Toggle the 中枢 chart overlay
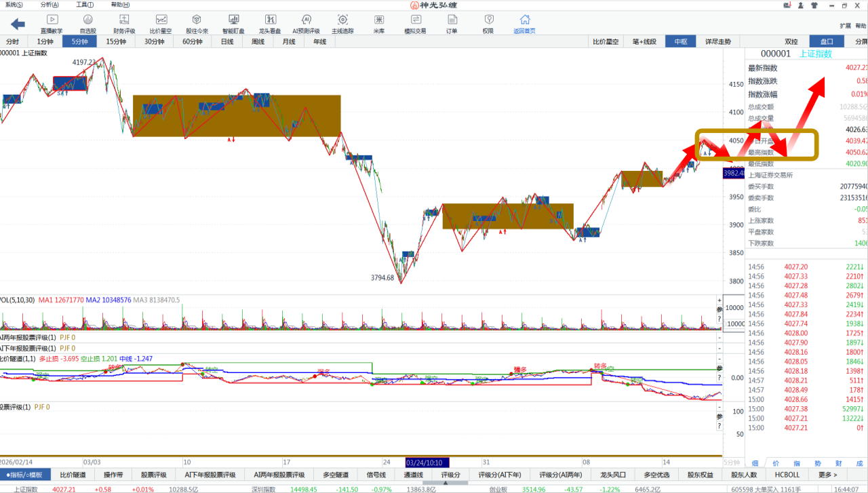868x493 pixels. click(680, 41)
